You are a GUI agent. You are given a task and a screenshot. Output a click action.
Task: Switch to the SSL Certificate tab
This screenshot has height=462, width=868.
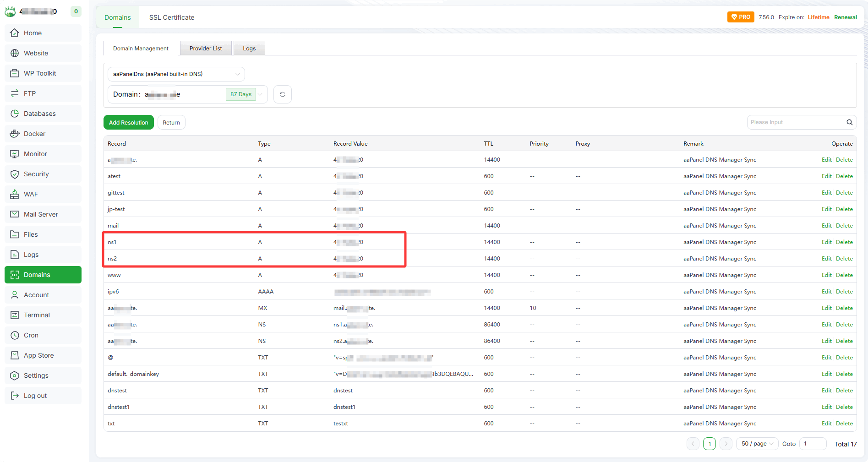click(171, 17)
